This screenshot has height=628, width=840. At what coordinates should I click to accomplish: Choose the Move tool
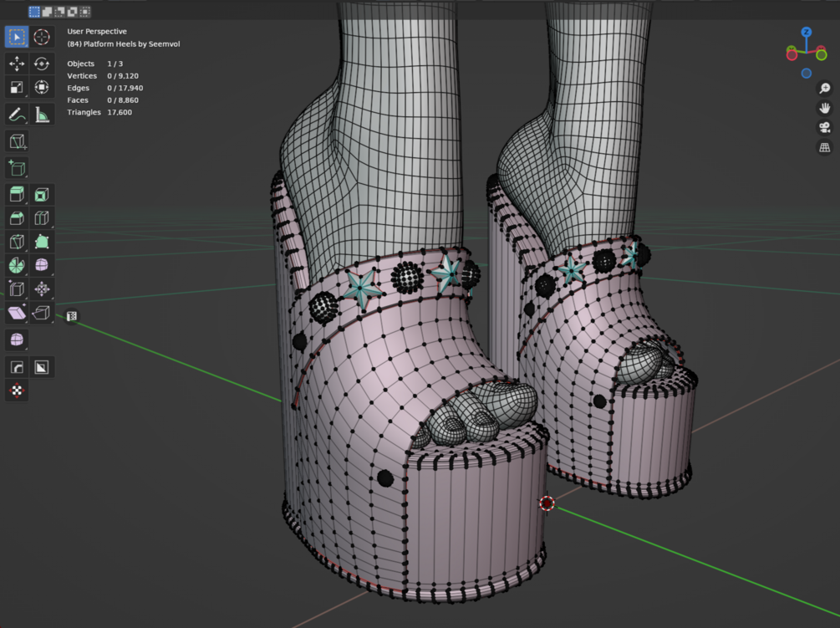(x=17, y=64)
